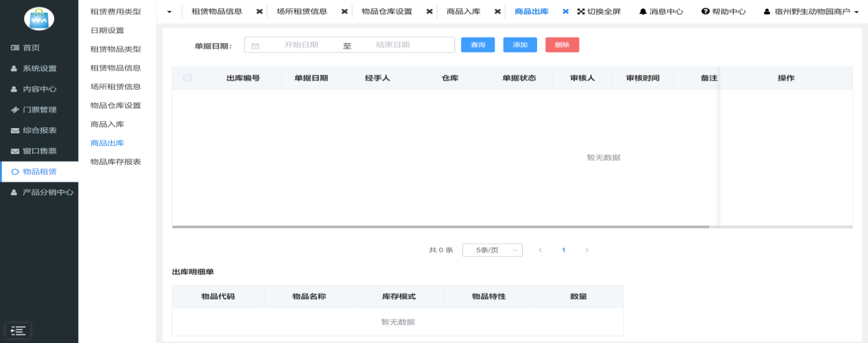Image resolution: width=868 pixels, height=343 pixels.
Task: Expand the 5条/页 page size dropdown
Action: (x=492, y=251)
